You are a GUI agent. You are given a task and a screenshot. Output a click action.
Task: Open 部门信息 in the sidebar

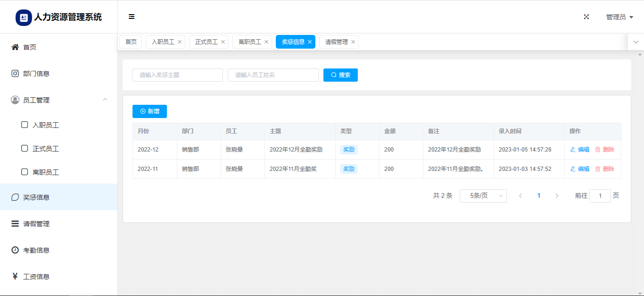(36, 74)
